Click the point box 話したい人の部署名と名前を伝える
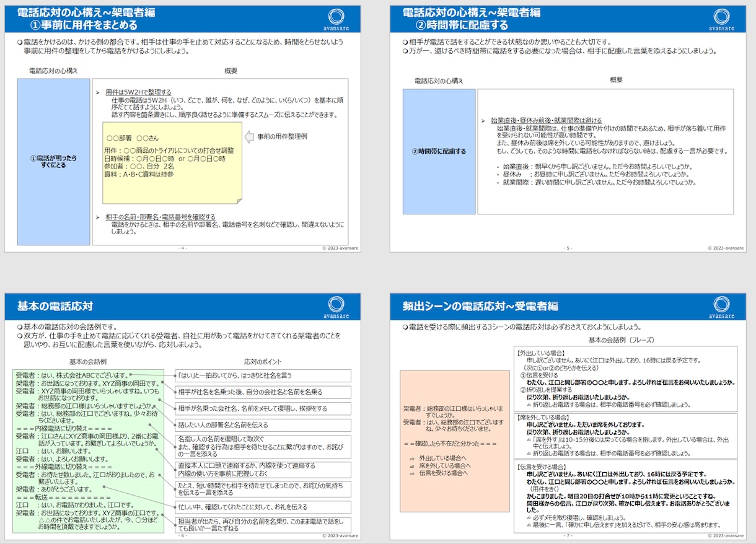 [263, 425]
